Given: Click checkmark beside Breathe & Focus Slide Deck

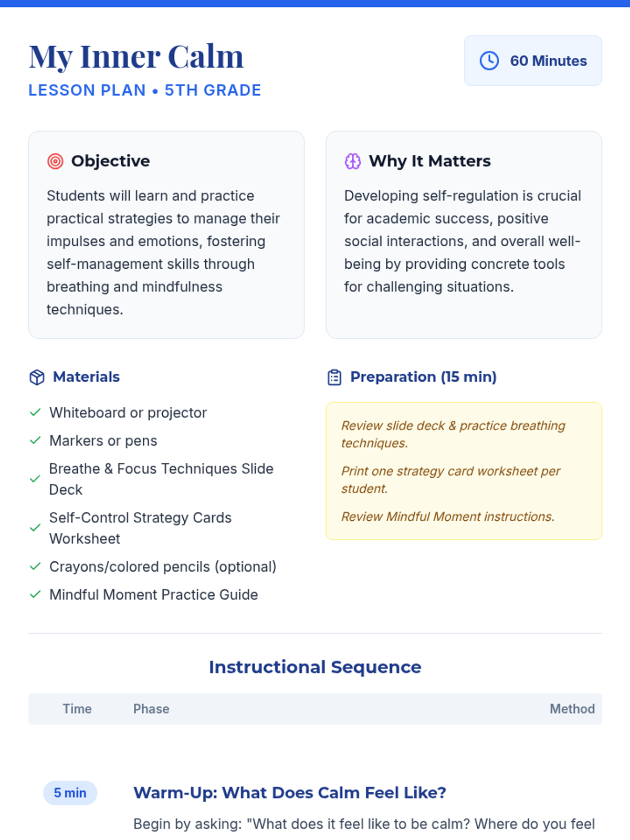Looking at the screenshot, I should click(35, 479).
